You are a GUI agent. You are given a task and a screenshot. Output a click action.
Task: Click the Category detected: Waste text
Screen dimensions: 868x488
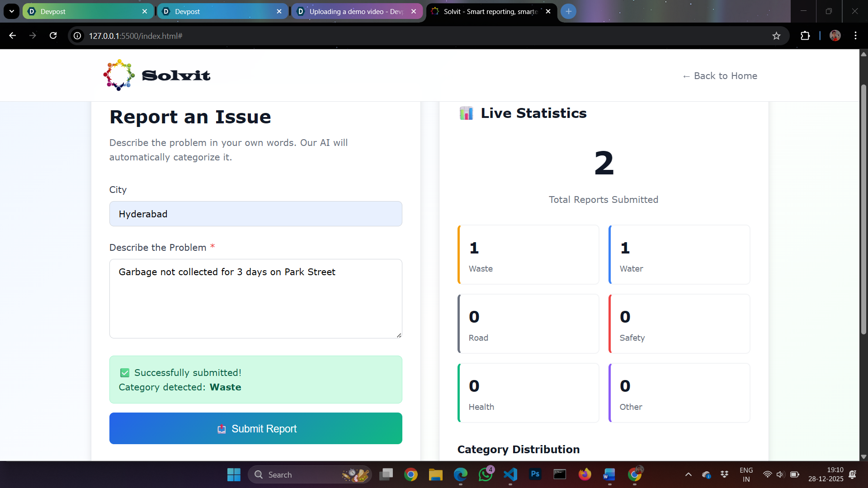click(180, 387)
